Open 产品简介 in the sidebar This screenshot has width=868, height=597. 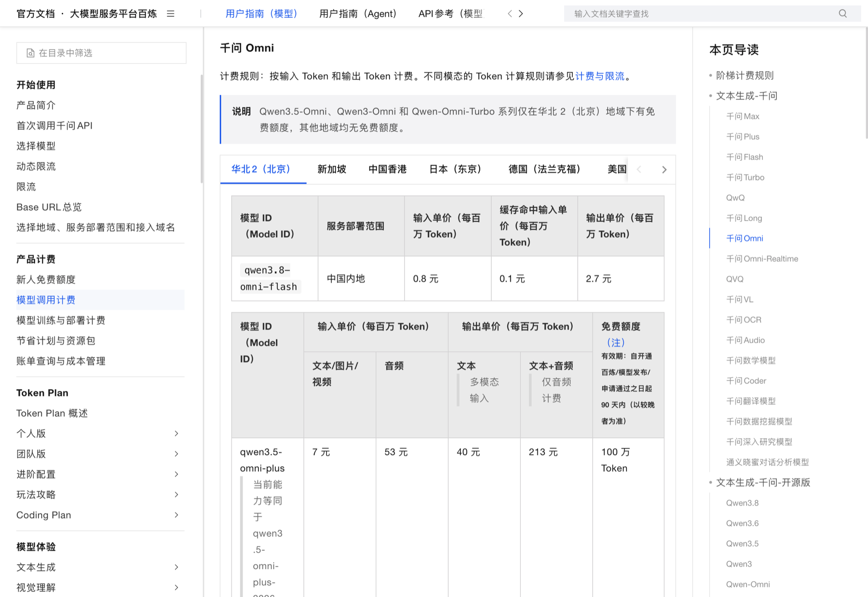[x=36, y=105]
